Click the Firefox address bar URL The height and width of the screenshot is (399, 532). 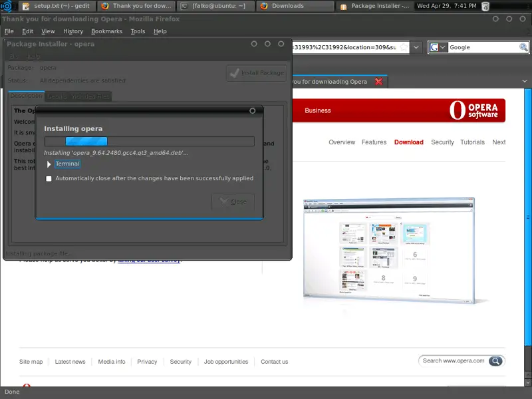pos(345,47)
